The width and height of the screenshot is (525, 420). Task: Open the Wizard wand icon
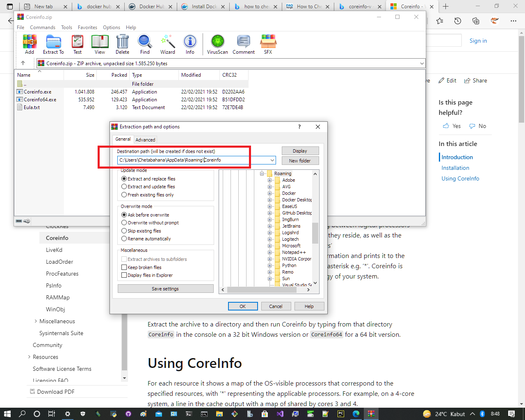coord(167,44)
